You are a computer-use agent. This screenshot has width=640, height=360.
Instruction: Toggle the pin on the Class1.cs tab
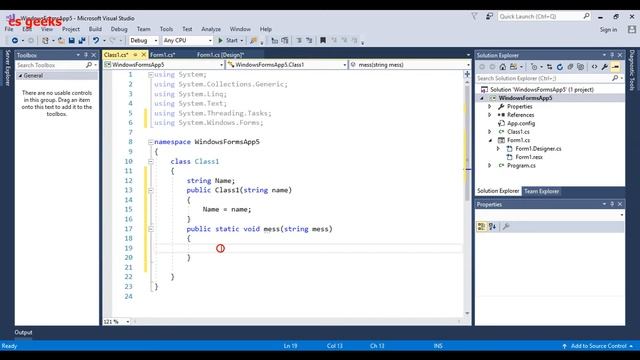135,55
